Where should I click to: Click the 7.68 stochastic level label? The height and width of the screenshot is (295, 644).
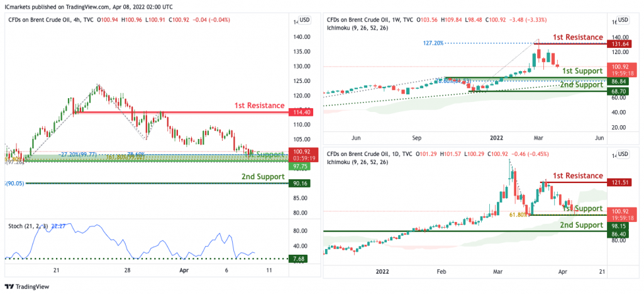click(299, 259)
